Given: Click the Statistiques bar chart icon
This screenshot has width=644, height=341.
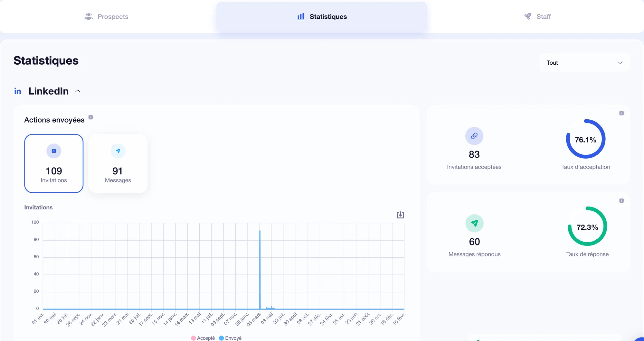Looking at the screenshot, I should coord(301,16).
